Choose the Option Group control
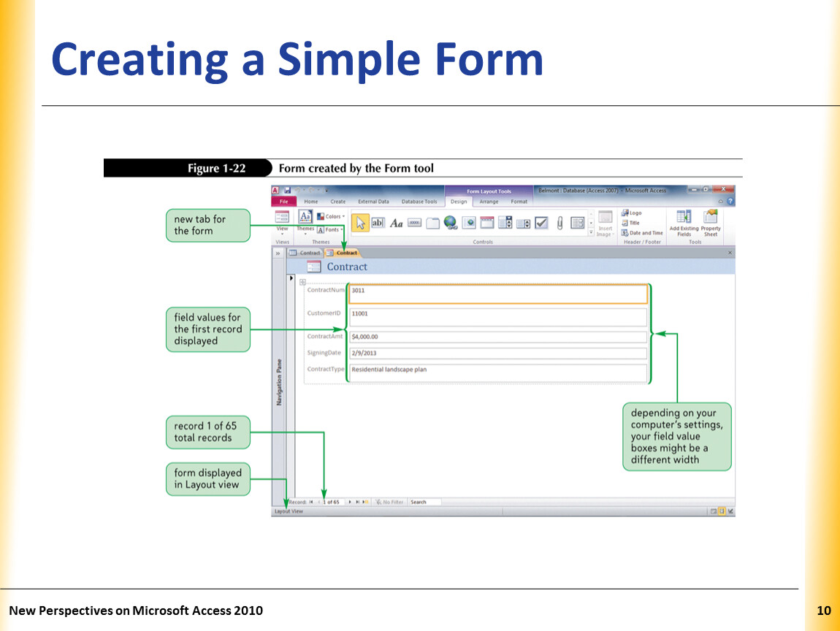840x631 pixels. point(578,223)
